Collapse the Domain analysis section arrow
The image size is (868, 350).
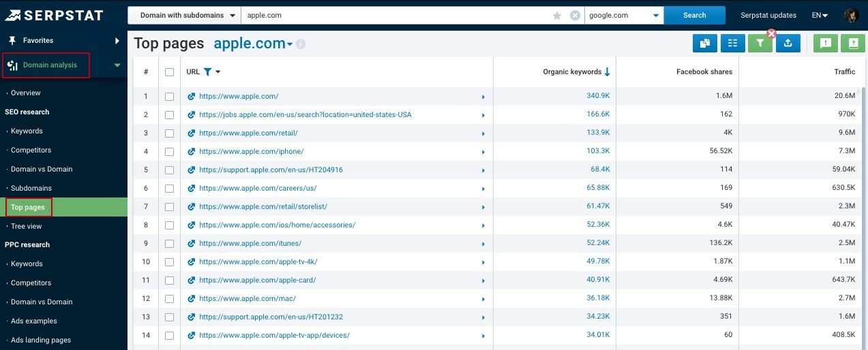coord(117,65)
